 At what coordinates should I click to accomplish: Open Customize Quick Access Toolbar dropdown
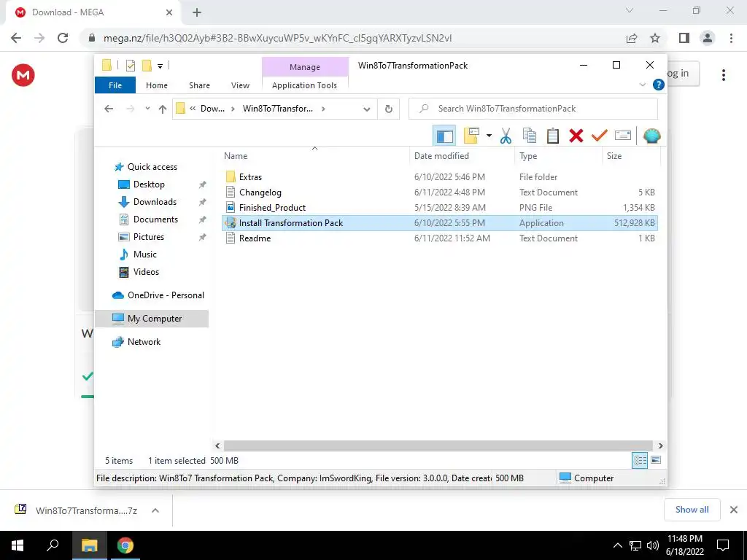[x=160, y=66]
